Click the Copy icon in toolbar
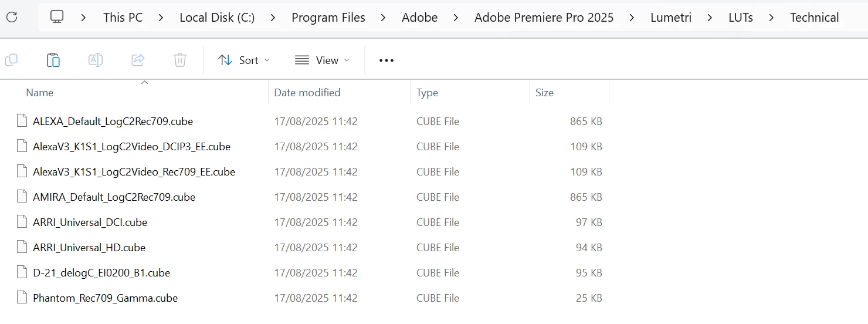This screenshot has height=324, width=868. click(x=11, y=60)
